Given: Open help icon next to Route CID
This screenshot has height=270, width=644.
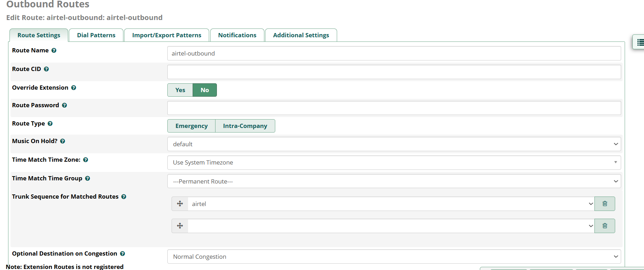Looking at the screenshot, I should (x=46, y=69).
